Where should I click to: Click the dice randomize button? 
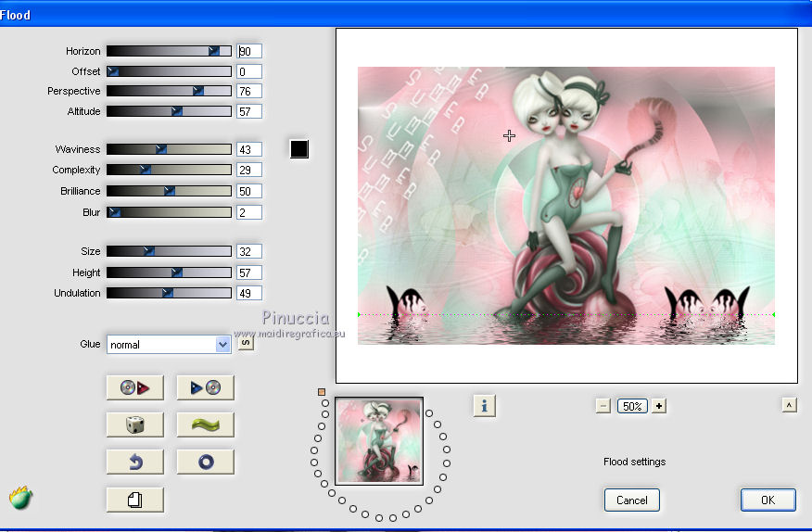(135, 424)
